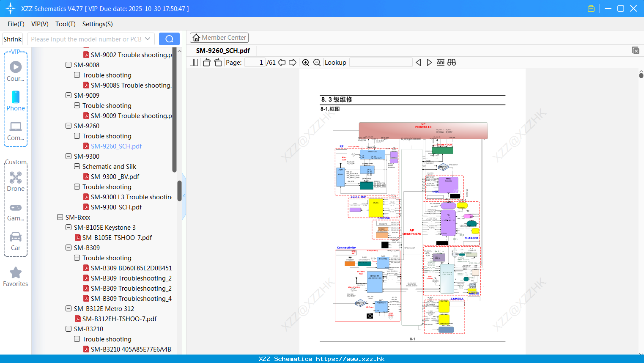The height and width of the screenshot is (363, 644).
Task: Open SM-B309 Troubleshooting_4 file
Action: pyautogui.click(x=131, y=298)
